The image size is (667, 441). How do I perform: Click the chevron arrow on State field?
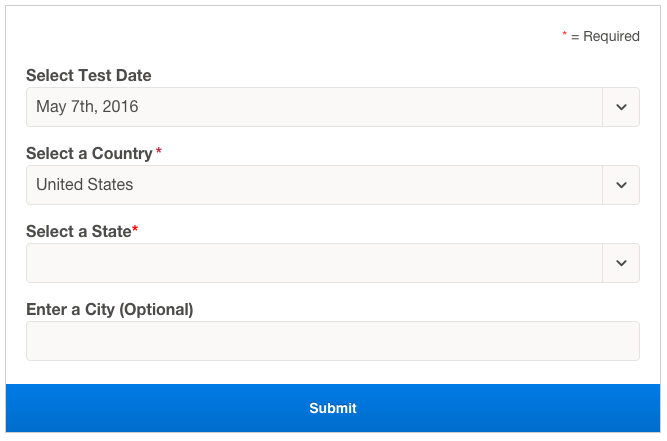point(621,263)
